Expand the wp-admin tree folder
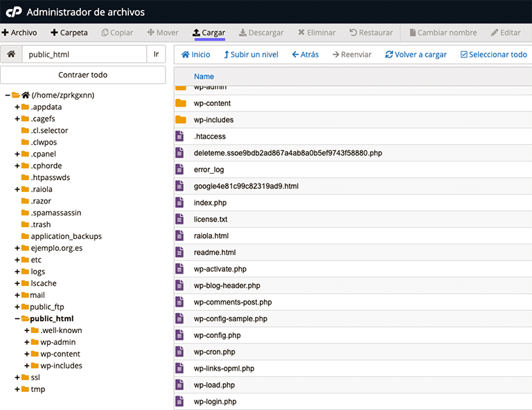Screen dimensions: 532x410 27,342
